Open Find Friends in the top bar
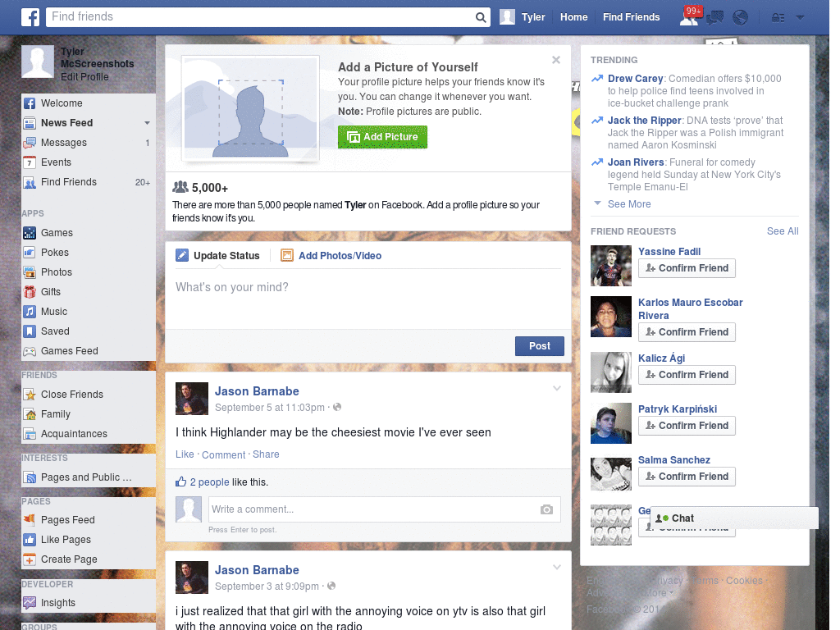Screen dimensions: 840x630 [x=631, y=17]
